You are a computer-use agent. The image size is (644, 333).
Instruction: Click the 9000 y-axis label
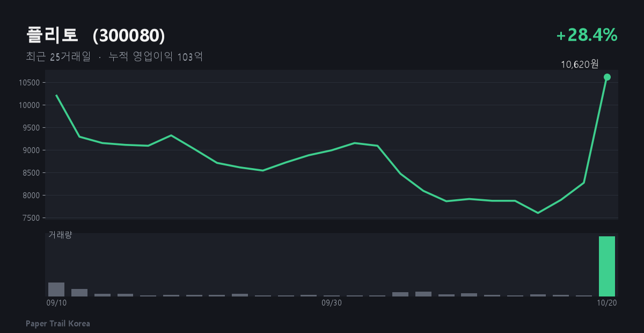click(32, 150)
